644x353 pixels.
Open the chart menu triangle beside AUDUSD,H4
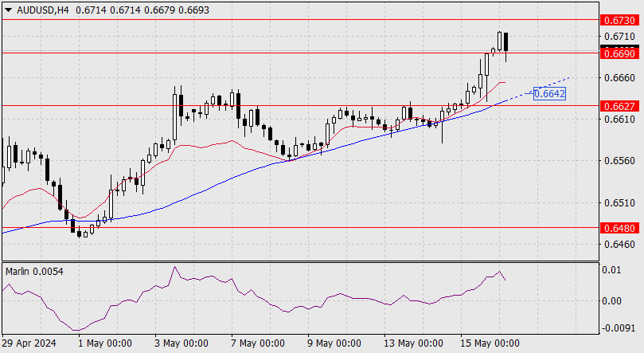point(8,10)
